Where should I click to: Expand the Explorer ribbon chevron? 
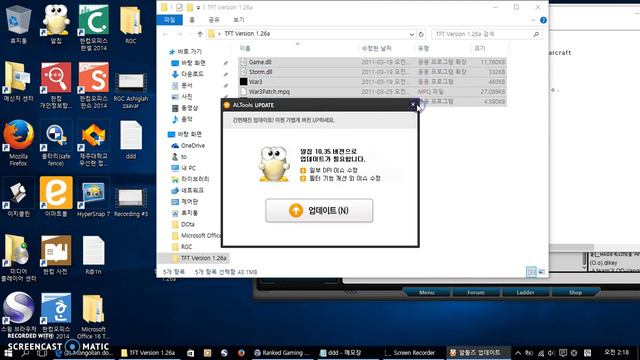(532, 20)
